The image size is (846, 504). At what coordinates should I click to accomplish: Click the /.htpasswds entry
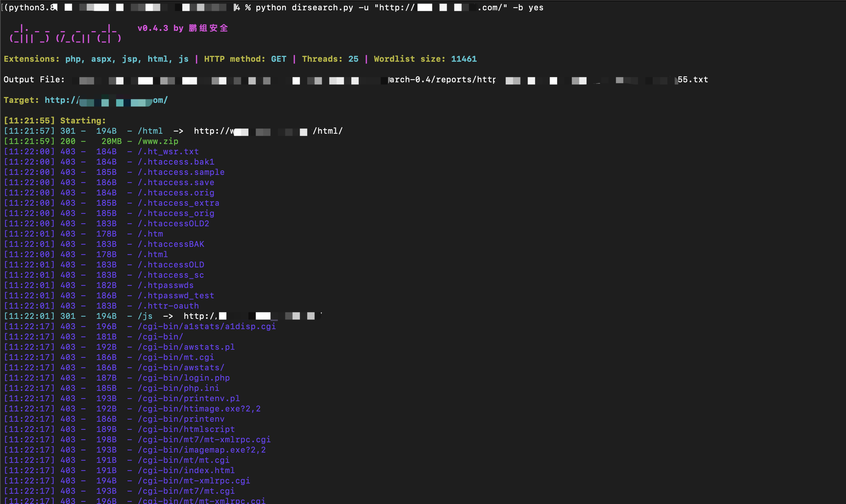pos(166,285)
